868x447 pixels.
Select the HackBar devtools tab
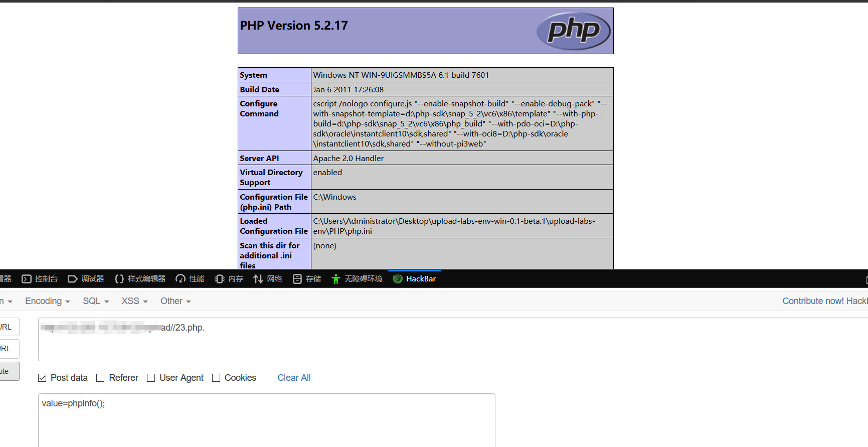tap(414, 279)
